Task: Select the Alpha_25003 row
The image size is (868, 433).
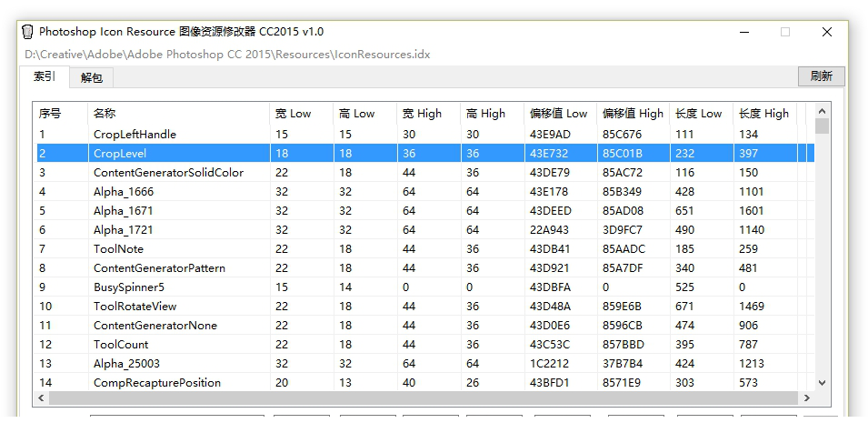Action: coord(425,363)
